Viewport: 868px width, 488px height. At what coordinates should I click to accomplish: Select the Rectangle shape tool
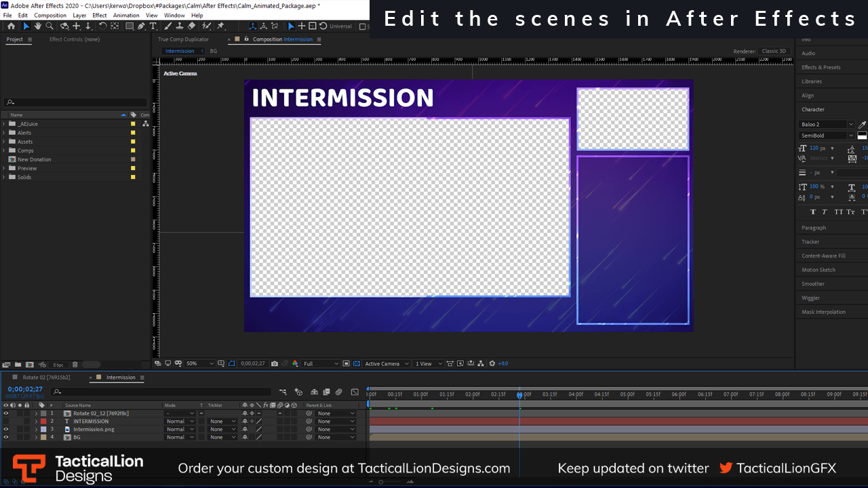[x=130, y=26]
